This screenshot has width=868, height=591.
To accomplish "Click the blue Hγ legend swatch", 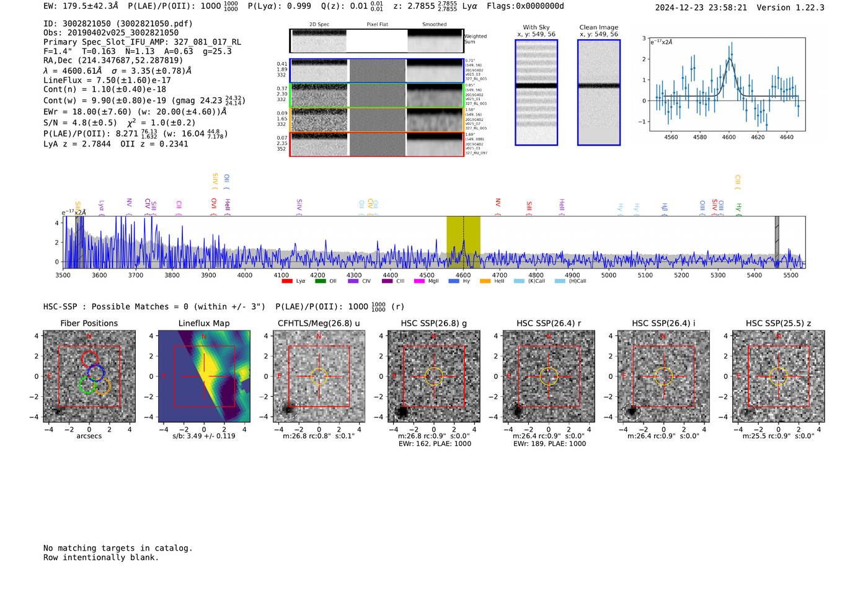I will coord(454,281).
